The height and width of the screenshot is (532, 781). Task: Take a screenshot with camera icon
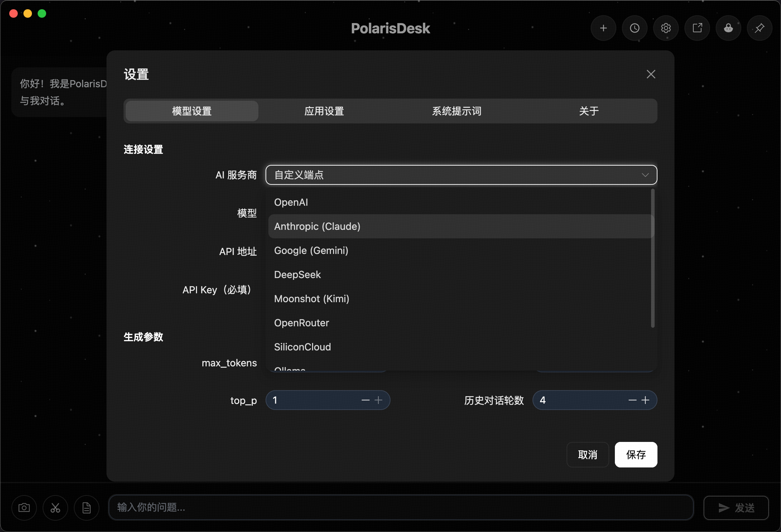(x=24, y=508)
